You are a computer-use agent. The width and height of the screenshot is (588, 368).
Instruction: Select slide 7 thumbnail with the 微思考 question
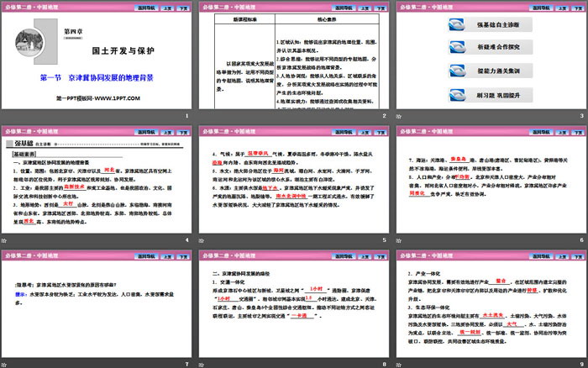click(x=97, y=304)
